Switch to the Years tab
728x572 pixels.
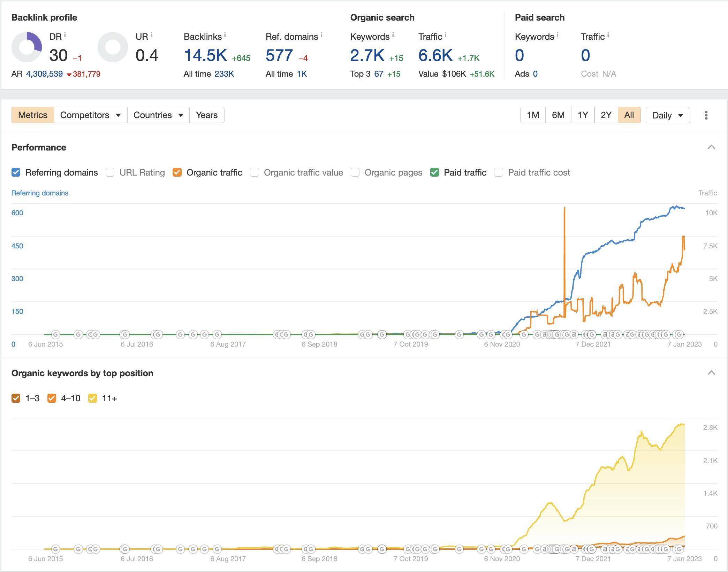coord(207,115)
